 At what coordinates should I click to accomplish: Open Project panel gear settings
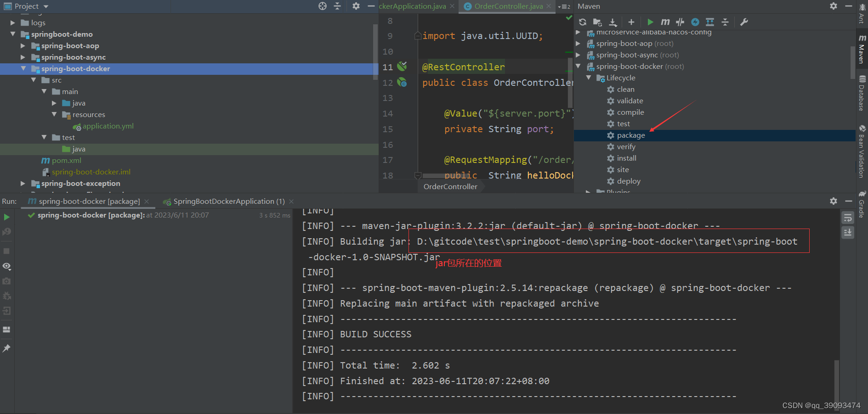click(x=356, y=6)
